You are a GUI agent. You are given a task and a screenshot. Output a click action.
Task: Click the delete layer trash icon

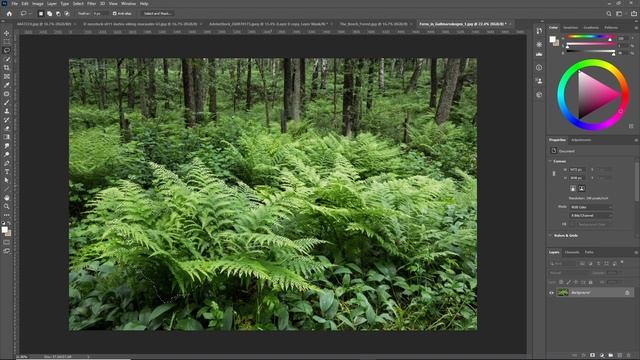(x=629, y=356)
